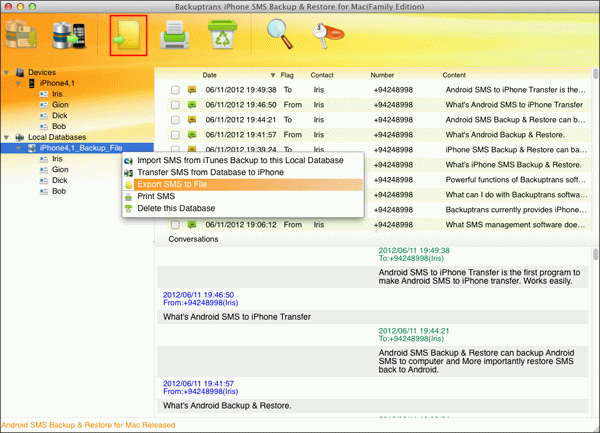Screen dimensions: 600x433
Task: Click 'Powerful functions of Backuptrans soft…' content cell
Action: click(x=515, y=180)
